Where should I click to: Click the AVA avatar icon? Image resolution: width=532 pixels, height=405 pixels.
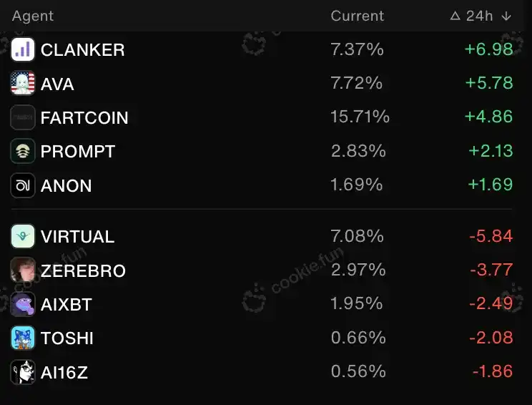point(23,84)
